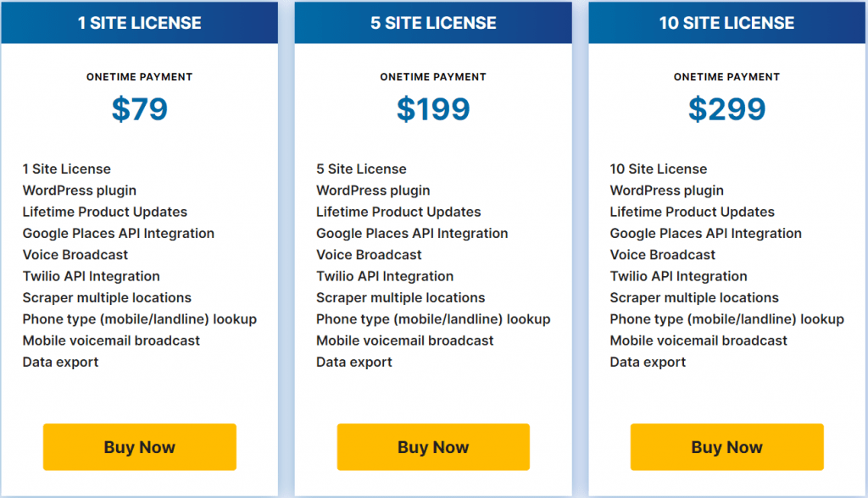Screen dimensions: 868x498
Task: Click the Buy Now button under $299
Action: point(726,446)
